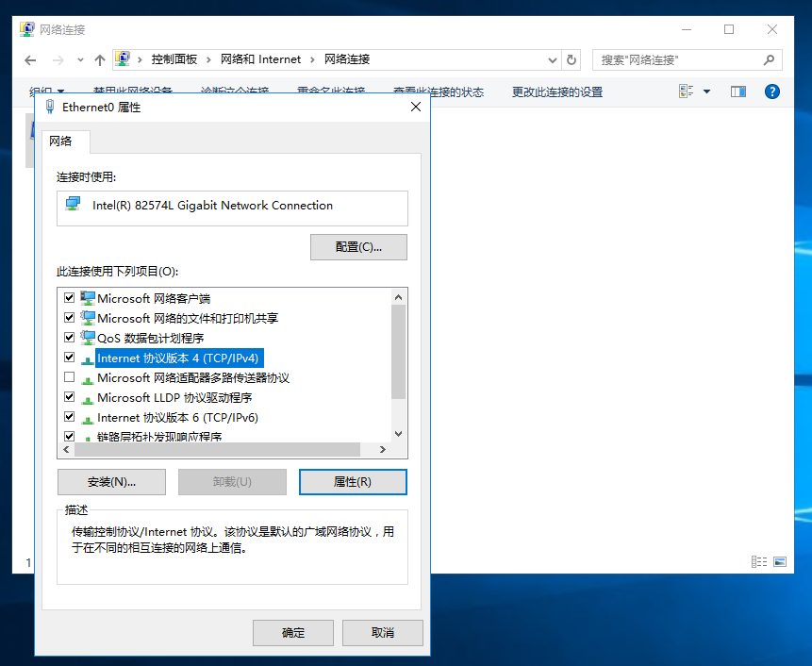Image resolution: width=812 pixels, height=666 pixels.
Task: Click the items list scroll up arrow
Action: tap(398, 297)
